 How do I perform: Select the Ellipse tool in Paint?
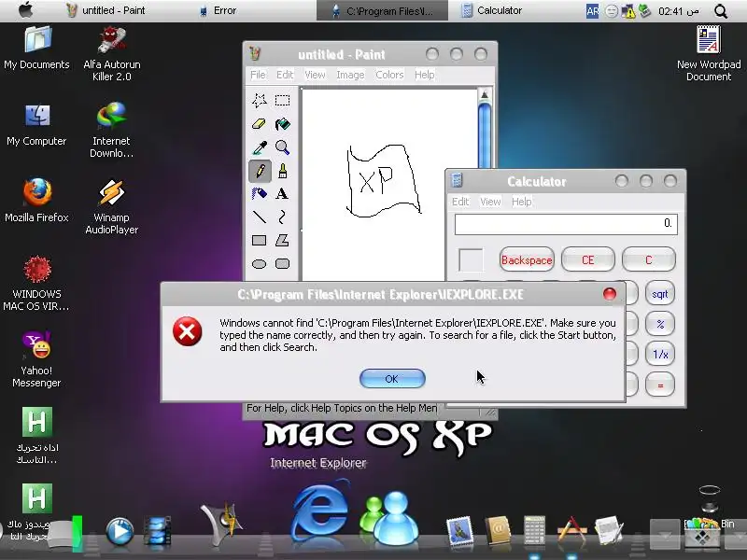[260, 264]
